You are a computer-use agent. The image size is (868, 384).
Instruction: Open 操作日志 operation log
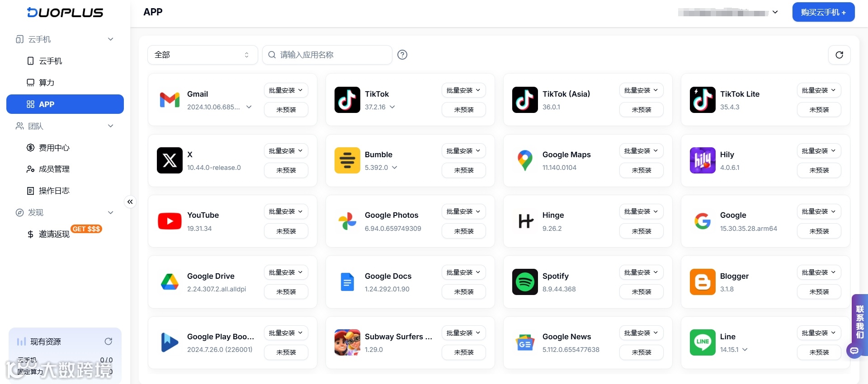pos(65,191)
